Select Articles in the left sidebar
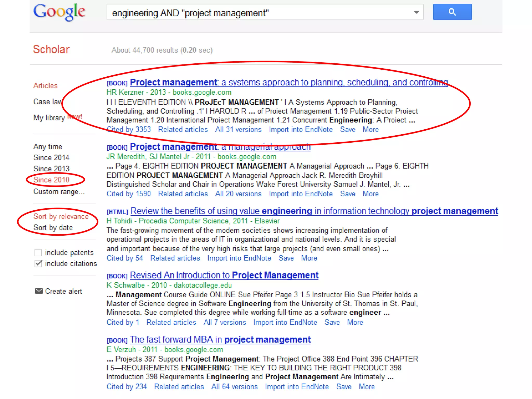 [45, 85]
